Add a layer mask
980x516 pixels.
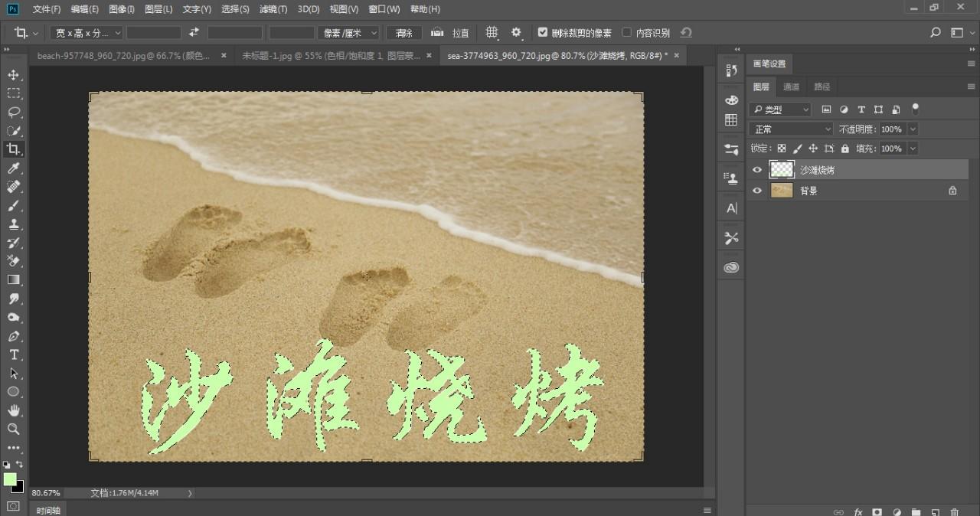pyautogui.click(x=877, y=512)
